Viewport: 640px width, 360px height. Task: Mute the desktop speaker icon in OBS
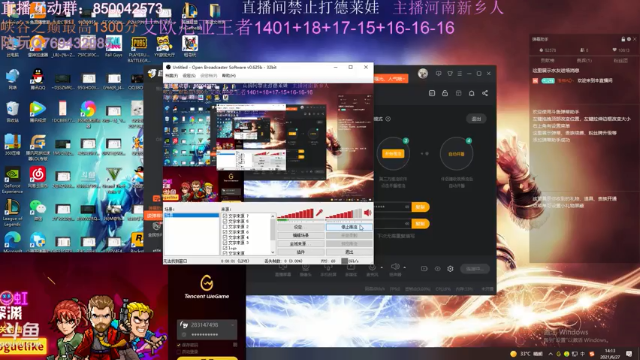pyautogui.click(x=368, y=213)
